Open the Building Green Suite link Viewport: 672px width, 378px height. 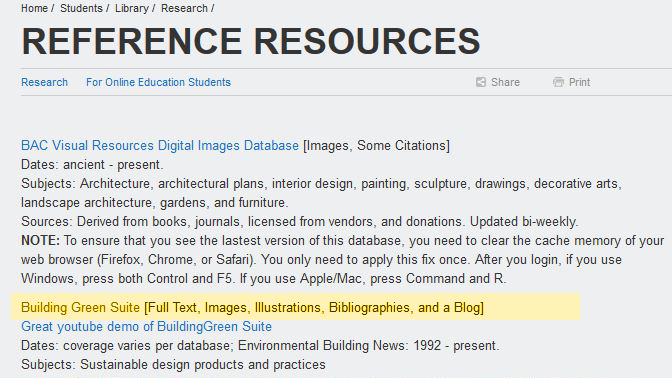[x=80, y=308]
